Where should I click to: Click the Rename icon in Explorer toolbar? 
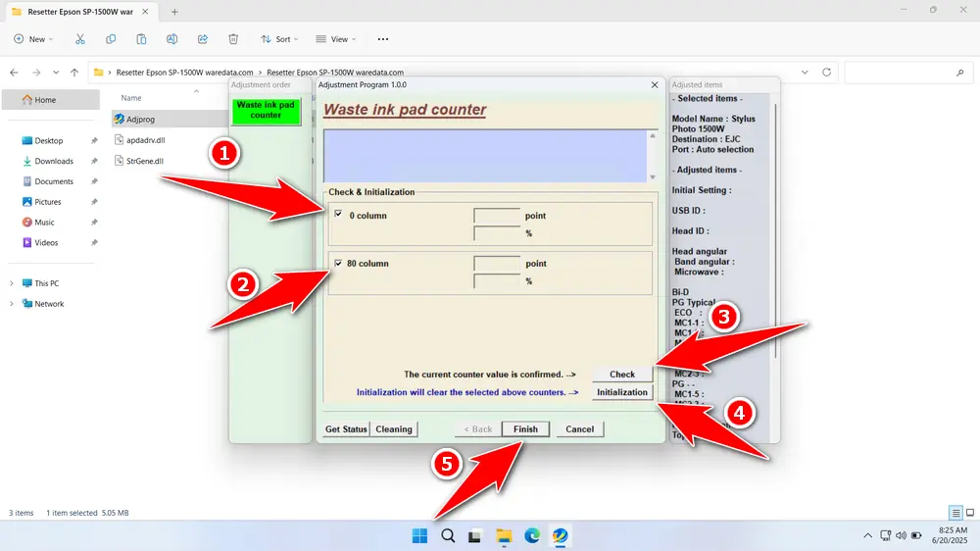coord(171,39)
